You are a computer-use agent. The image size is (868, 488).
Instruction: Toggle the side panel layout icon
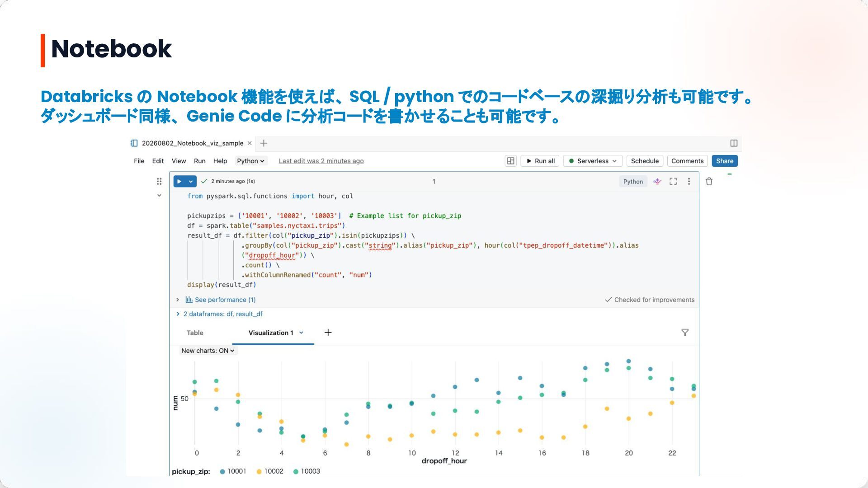[x=734, y=143]
